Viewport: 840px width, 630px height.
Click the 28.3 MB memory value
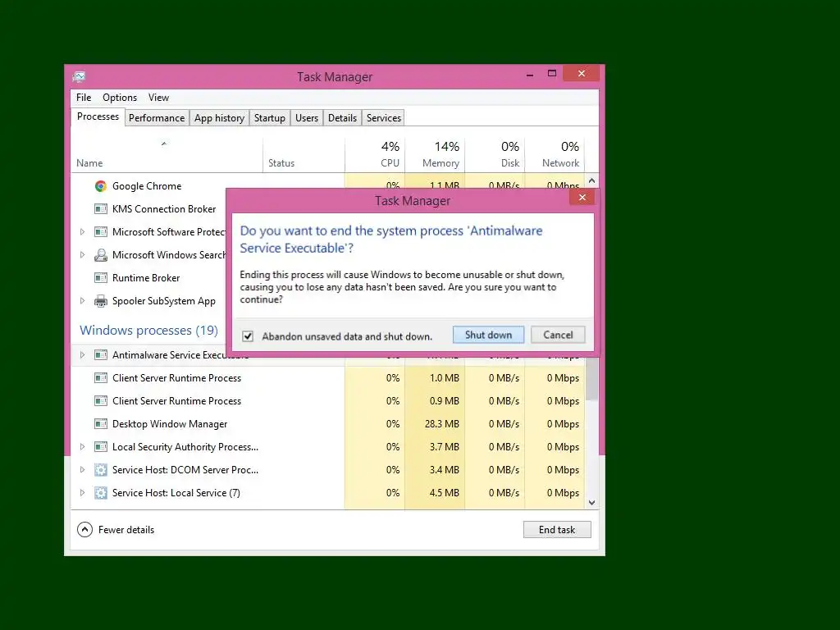(x=442, y=424)
